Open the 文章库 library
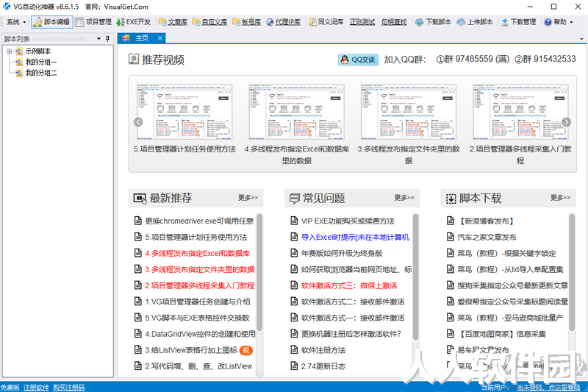 point(173,22)
